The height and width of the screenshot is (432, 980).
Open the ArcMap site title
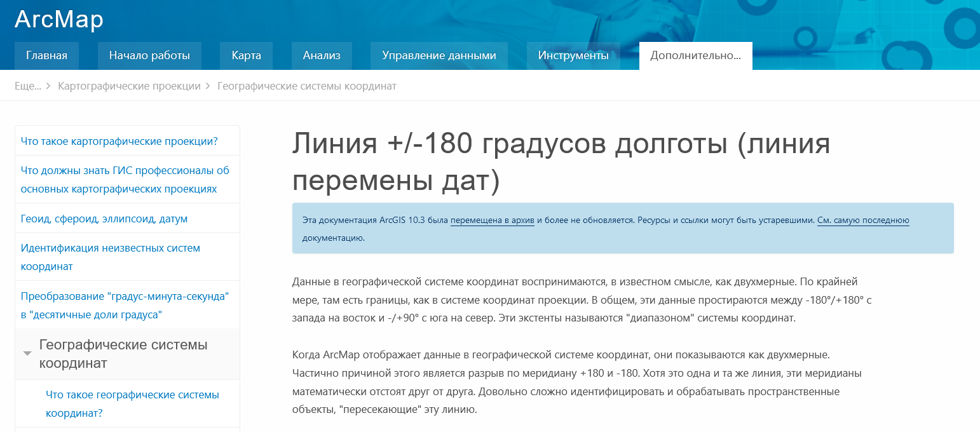pos(59,20)
